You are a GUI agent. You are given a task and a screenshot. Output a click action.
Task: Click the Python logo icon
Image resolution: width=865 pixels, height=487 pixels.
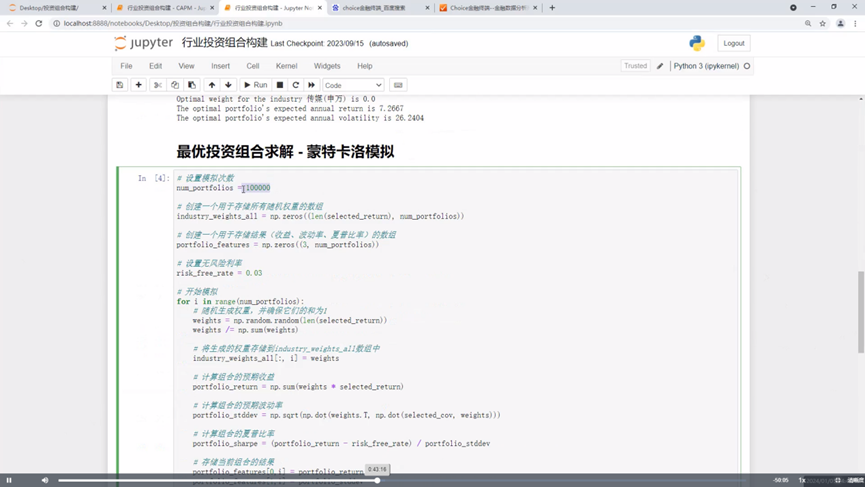coord(697,43)
